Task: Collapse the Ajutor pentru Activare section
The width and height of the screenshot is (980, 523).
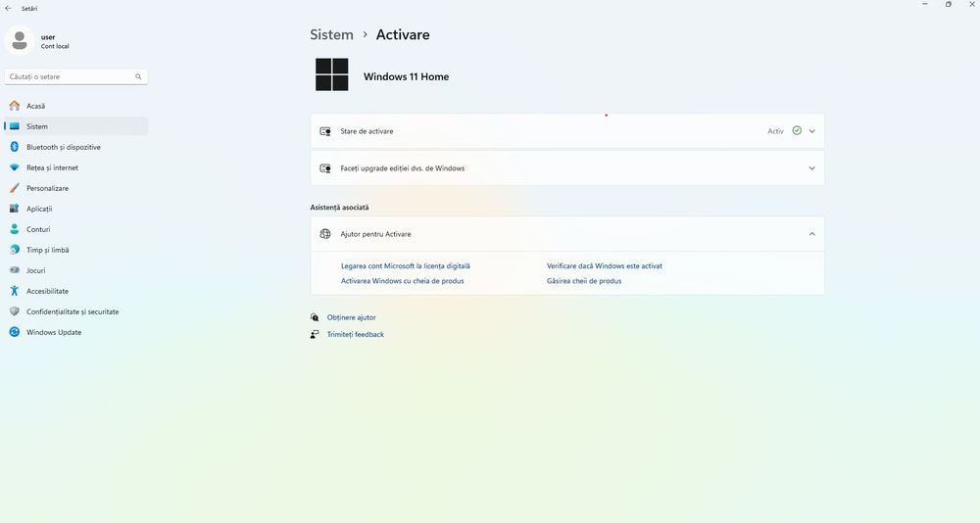Action: pyautogui.click(x=811, y=234)
